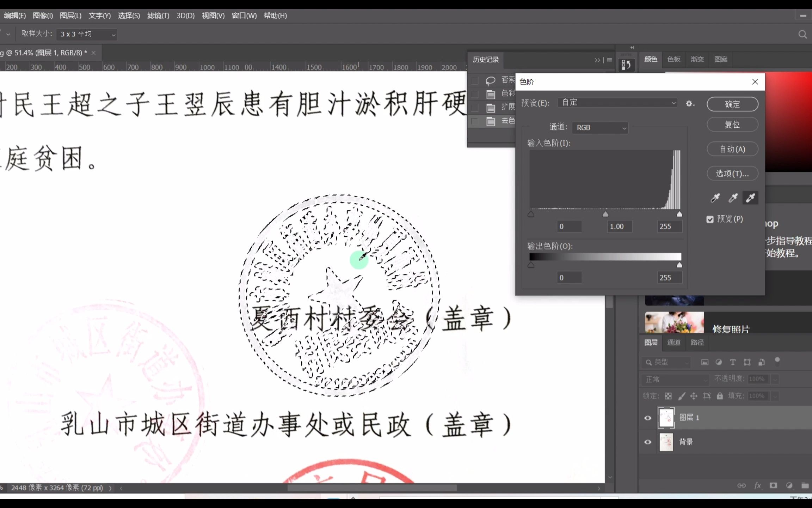
Task: Click the input midtone gamma slider triangle
Action: (x=605, y=214)
